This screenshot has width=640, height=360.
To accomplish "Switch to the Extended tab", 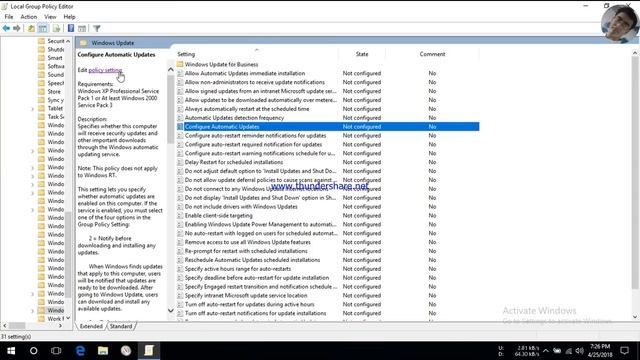I will (91, 326).
